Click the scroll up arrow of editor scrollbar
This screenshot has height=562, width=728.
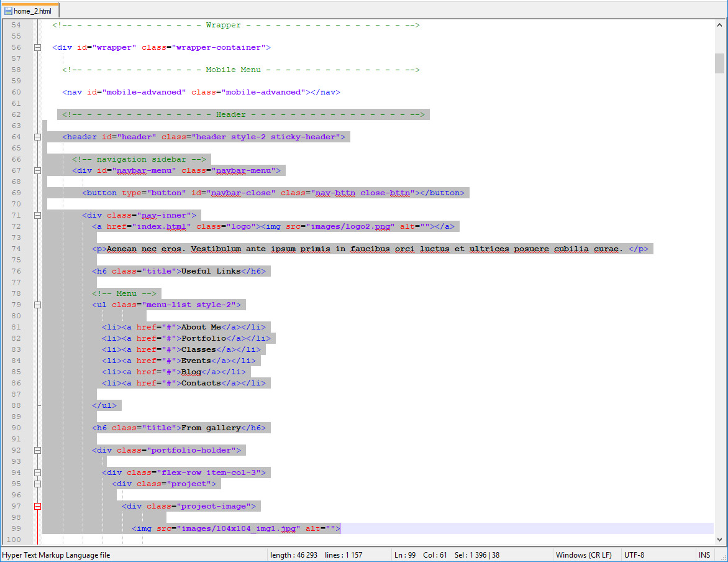click(x=719, y=25)
